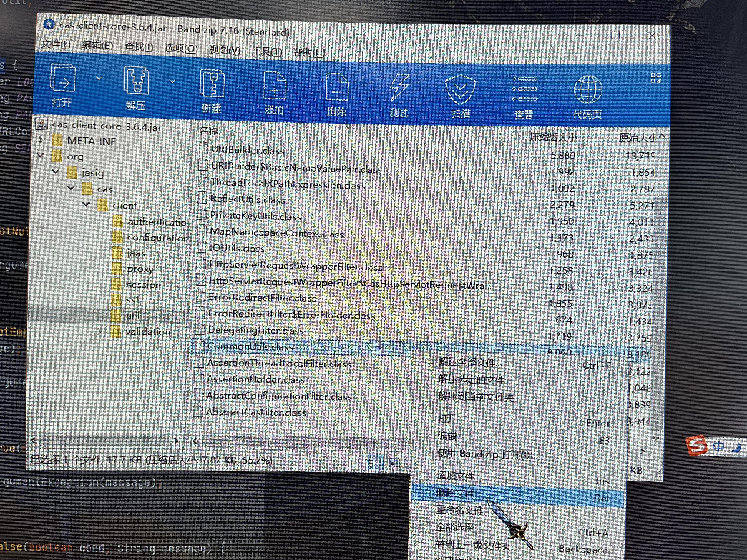This screenshot has height=560, width=747.
Task: Collapse the org folder
Action: (41, 155)
